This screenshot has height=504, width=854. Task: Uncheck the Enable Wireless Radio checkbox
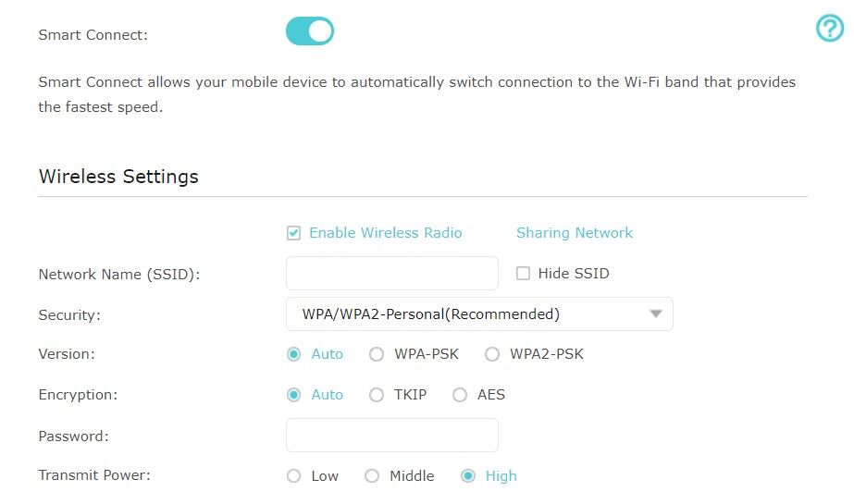point(293,233)
